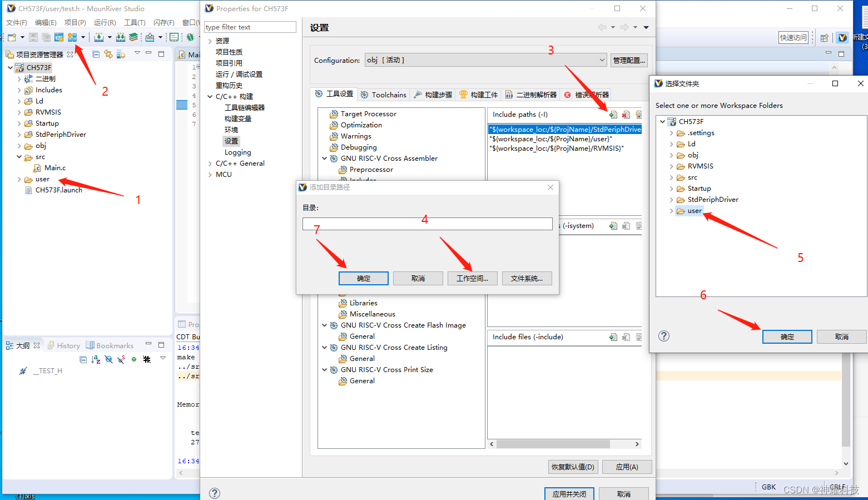Click the New project toolbar icon
Viewport: 868px width, 500px height.
tap(12, 37)
